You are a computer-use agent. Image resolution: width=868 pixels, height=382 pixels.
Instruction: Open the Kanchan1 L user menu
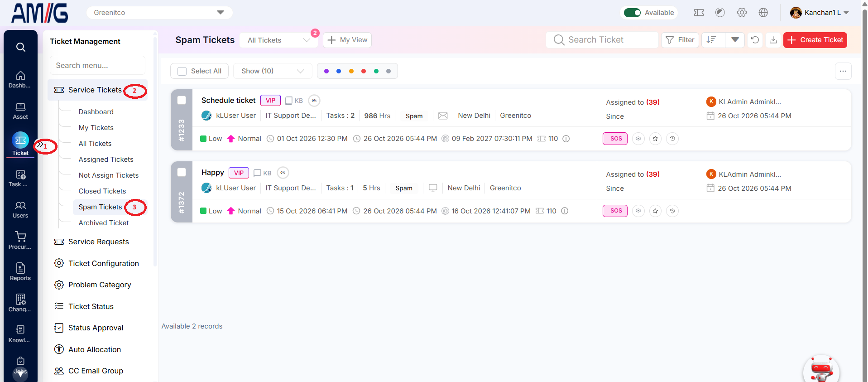820,13
